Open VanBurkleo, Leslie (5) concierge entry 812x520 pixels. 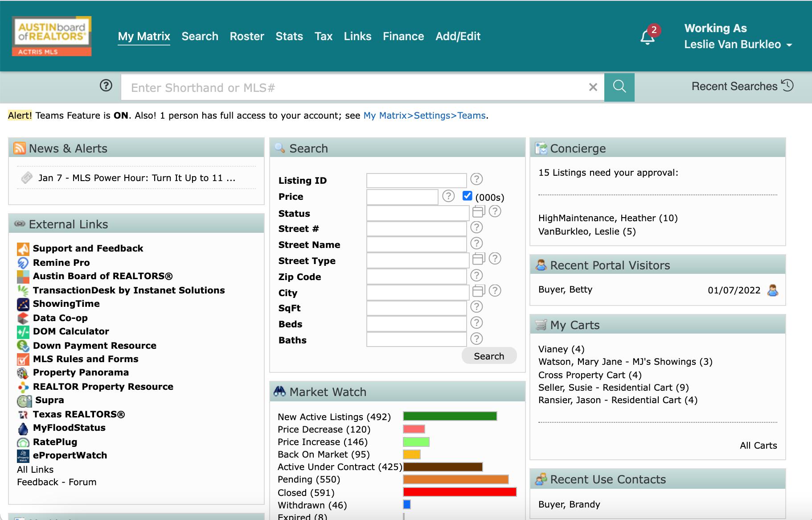point(587,231)
